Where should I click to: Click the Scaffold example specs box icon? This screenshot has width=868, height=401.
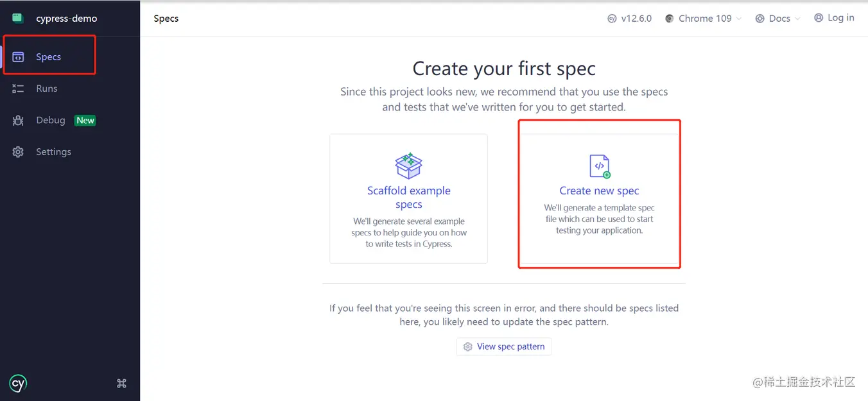click(x=408, y=166)
